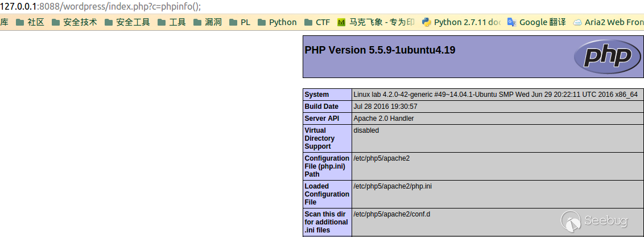Expand the CTF bookmarks folder
This screenshot has height=237, width=644.
(x=317, y=22)
